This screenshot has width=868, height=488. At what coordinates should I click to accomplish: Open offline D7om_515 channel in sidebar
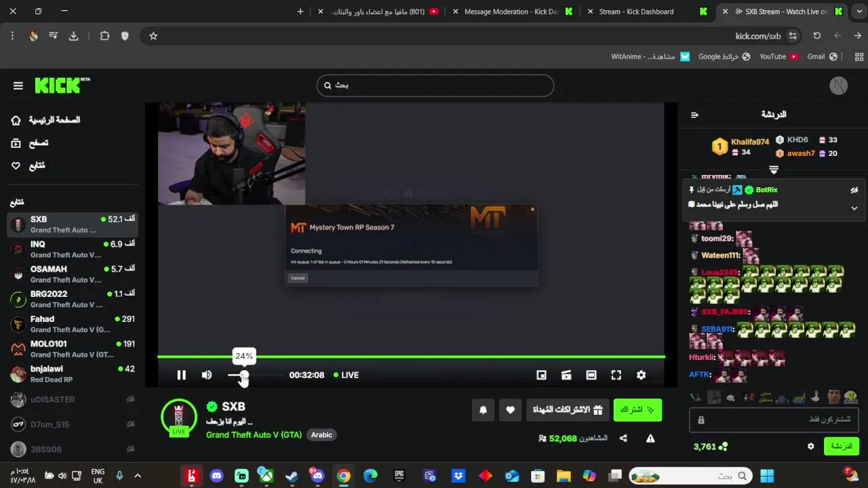point(73,424)
